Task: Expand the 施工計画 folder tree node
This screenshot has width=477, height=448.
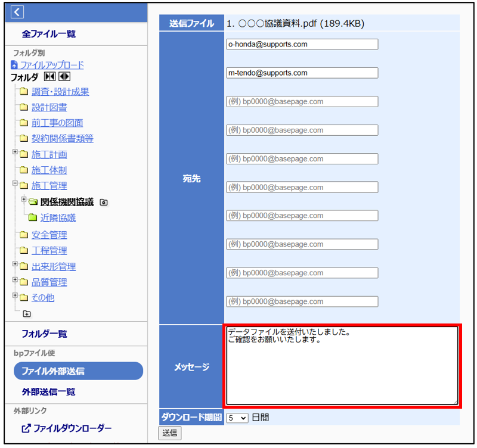Action: point(15,153)
